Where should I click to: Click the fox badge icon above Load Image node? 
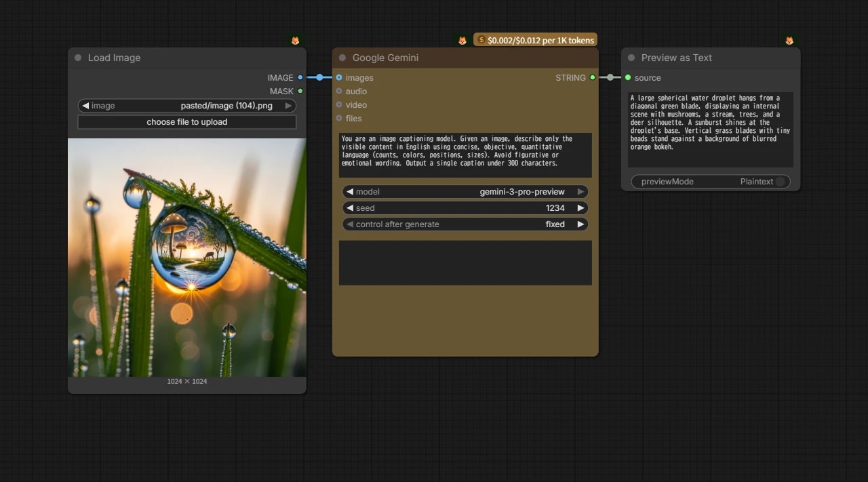pyautogui.click(x=295, y=41)
